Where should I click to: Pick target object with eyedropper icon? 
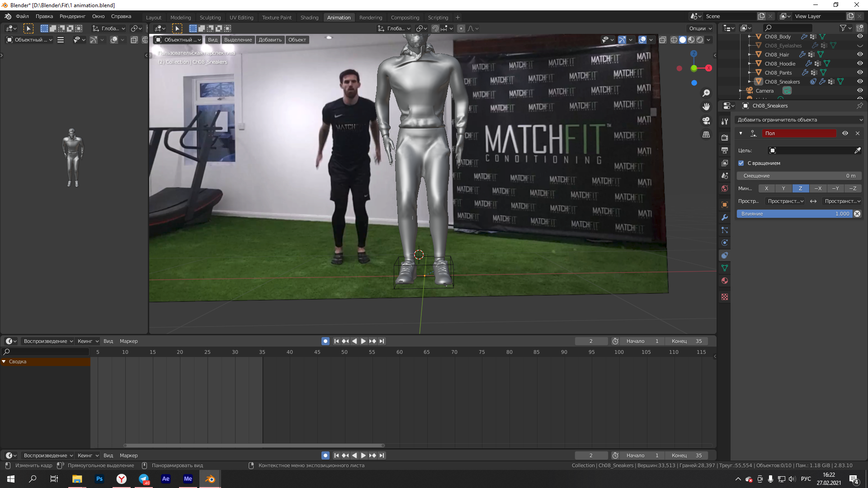pos(858,150)
